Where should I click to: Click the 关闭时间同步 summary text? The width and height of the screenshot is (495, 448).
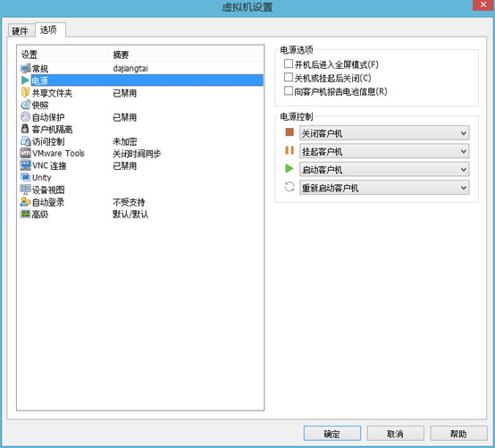point(137,154)
